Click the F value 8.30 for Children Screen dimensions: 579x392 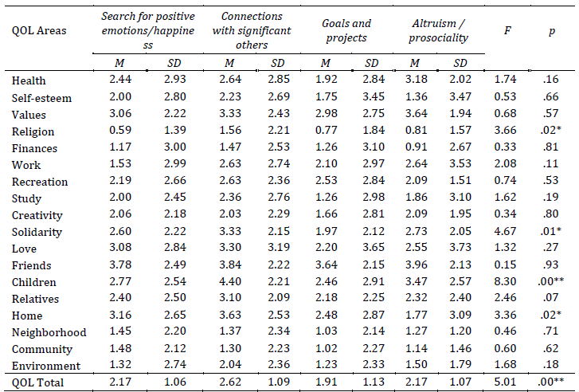click(x=507, y=282)
